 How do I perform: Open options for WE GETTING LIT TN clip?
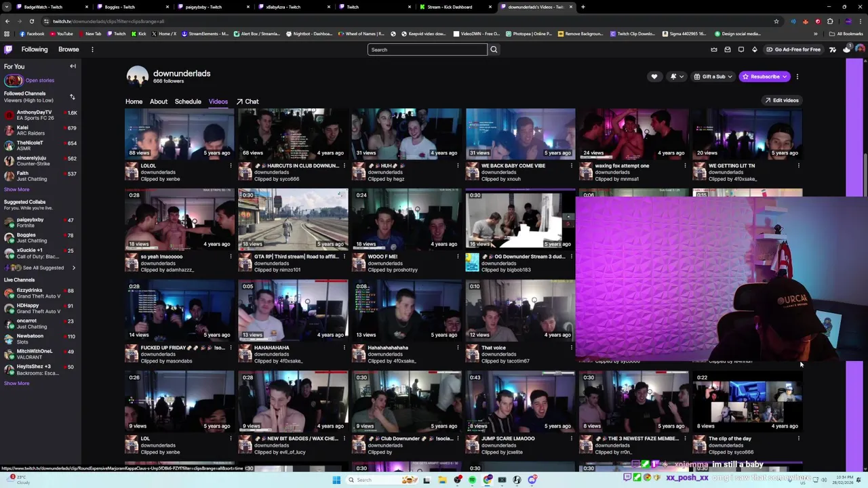tap(798, 165)
